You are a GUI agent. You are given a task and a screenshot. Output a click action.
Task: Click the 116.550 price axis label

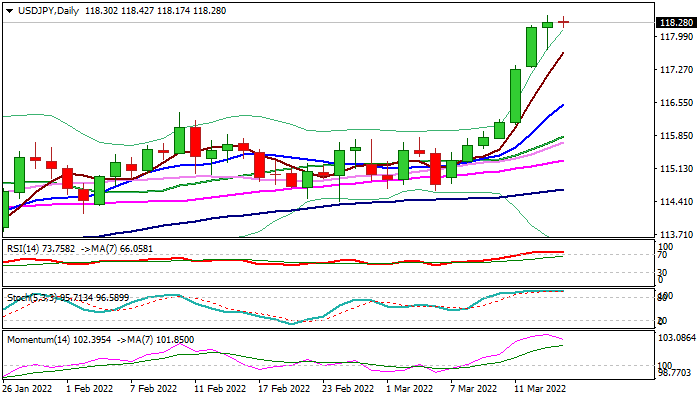[x=676, y=103]
